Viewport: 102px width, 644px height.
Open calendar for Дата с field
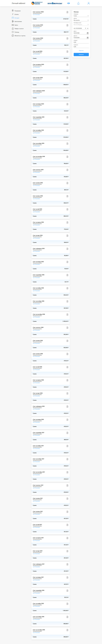[88, 33]
